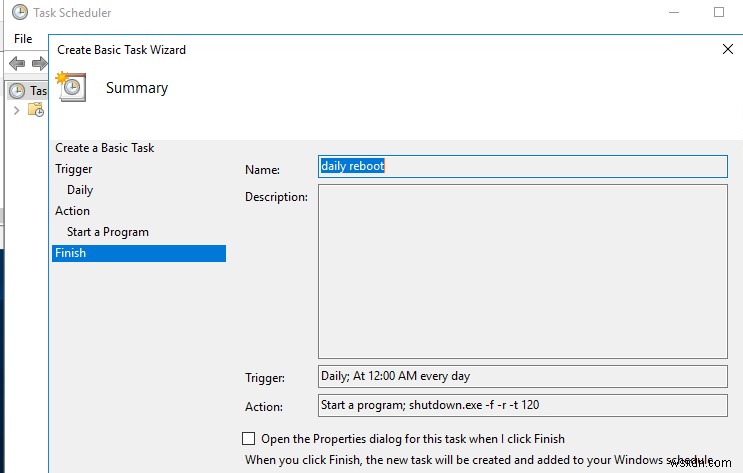Click the Task Scheduler Library folder icon

[36, 110]
